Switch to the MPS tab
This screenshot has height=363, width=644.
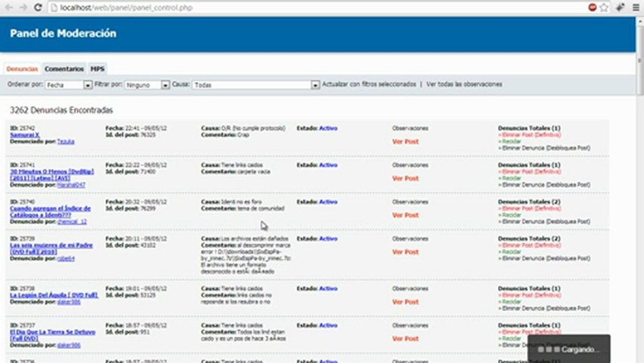coord(97,69)
